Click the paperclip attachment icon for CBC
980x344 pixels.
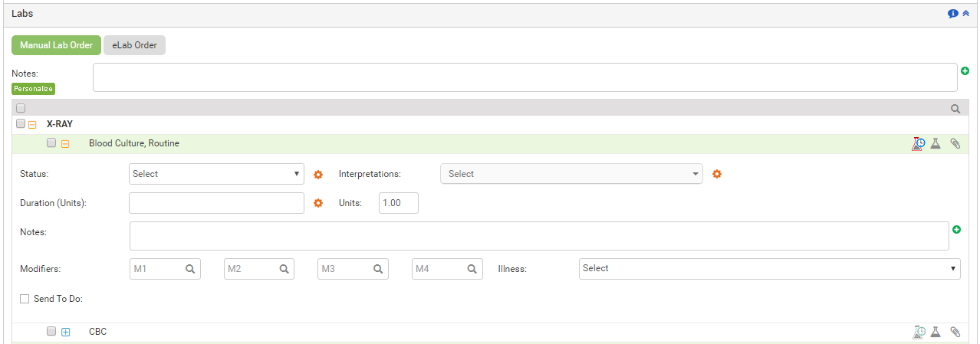(x=955, y=332)
